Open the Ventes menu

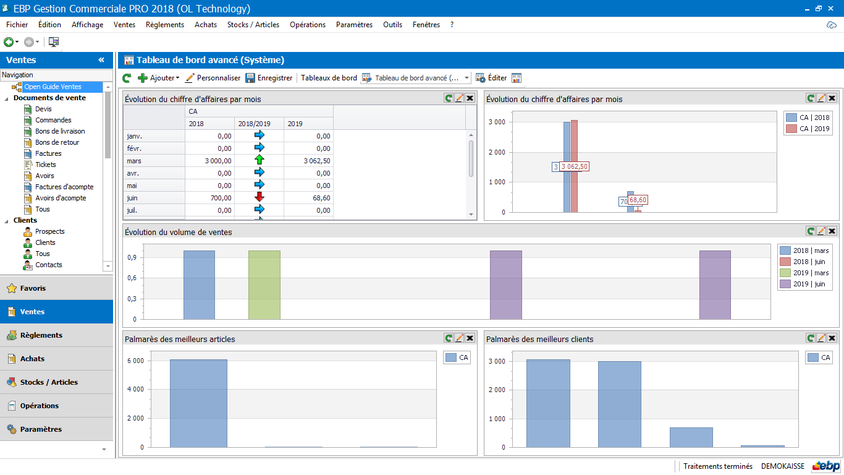coord(124,25)
